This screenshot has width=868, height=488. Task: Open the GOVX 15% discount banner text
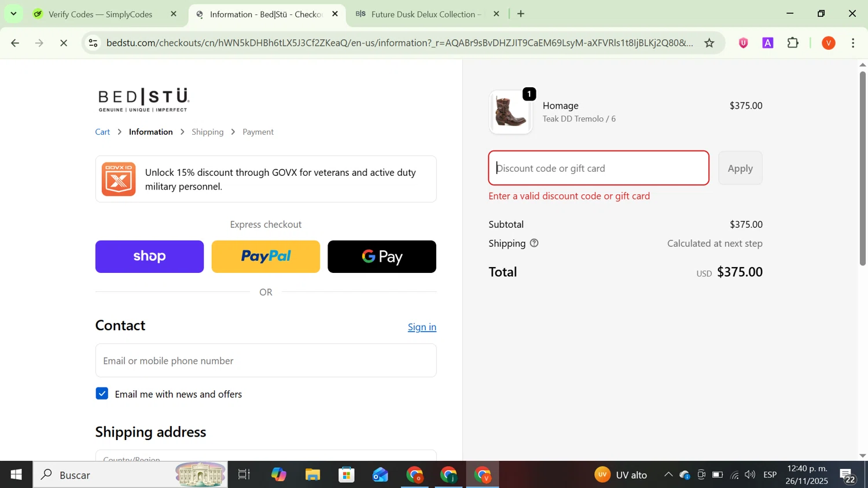tap(281, 179)
